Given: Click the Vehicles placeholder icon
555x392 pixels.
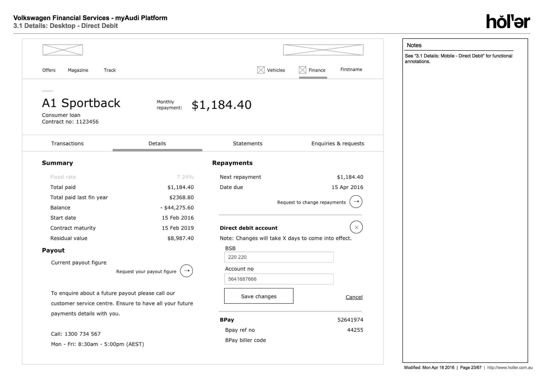Looking at the screenshot, I should point(261,70).
